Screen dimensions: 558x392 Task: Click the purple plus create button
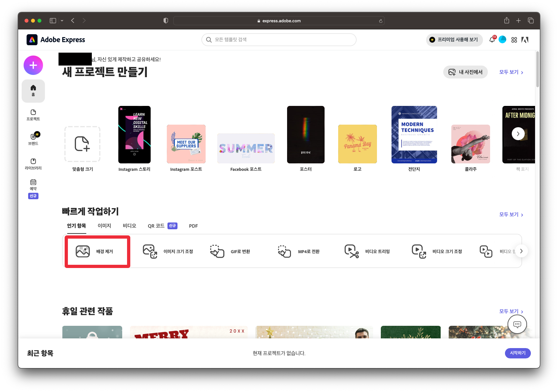pos(33,65)
